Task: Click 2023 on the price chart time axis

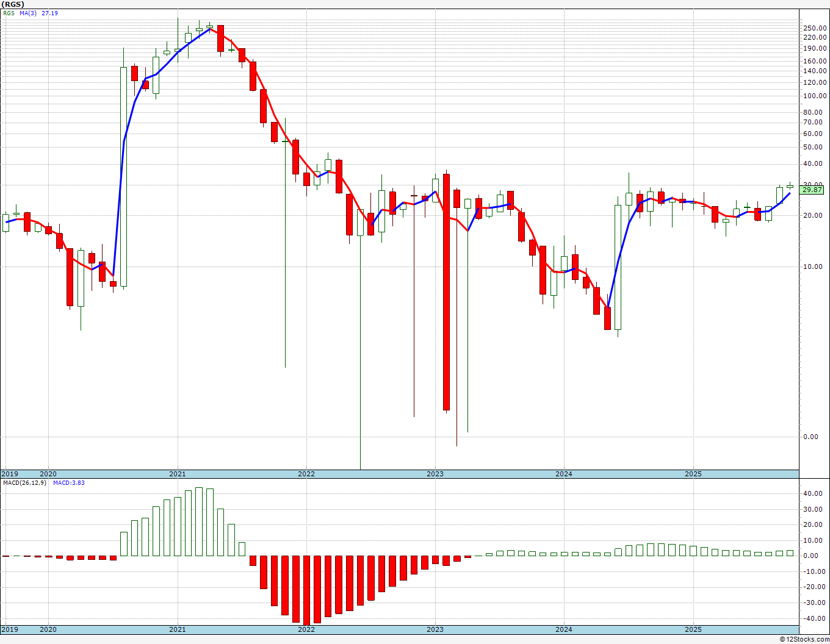Action: [435, 474]
